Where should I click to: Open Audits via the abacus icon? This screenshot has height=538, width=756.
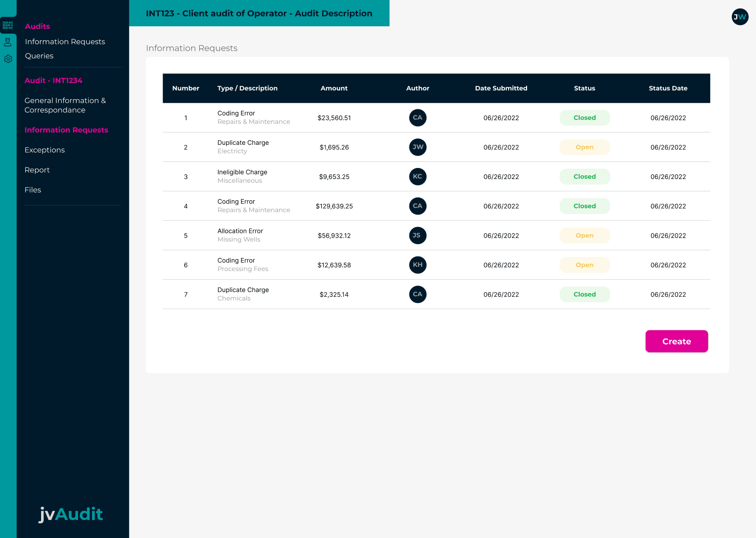8,24
